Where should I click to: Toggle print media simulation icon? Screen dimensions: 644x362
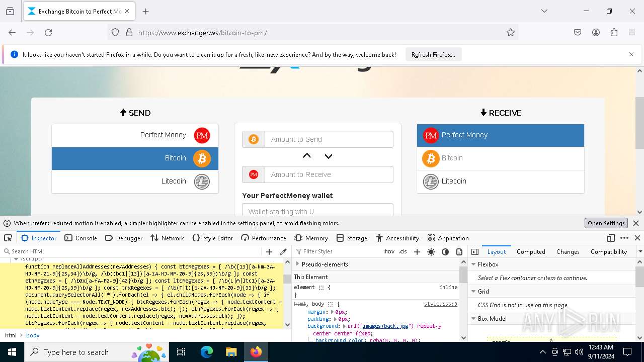click(x=459, y=252)
